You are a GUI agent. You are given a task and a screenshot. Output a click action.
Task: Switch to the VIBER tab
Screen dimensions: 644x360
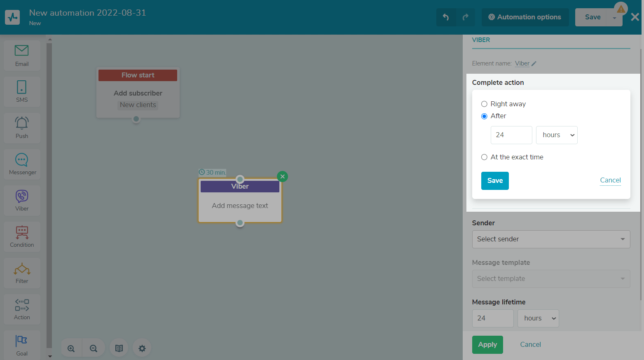click(481, 40)
